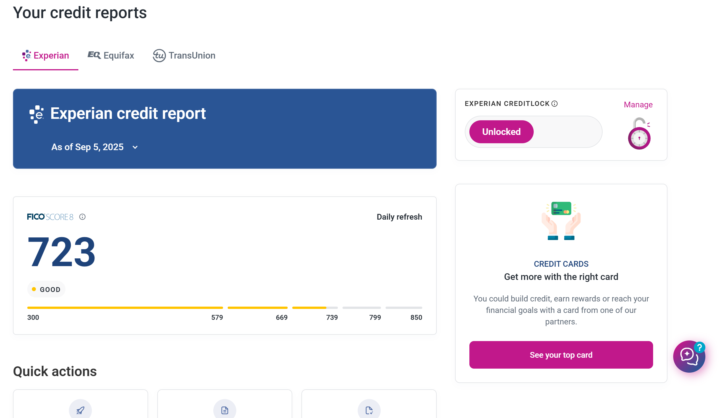Click the Experian CreditLock info icon
The height and width of the screenshot is (418, 720).
(555, 104)
